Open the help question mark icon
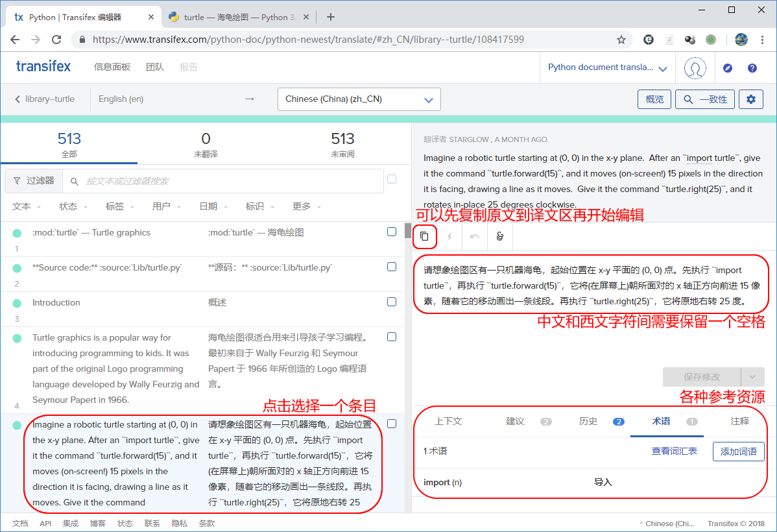The image size is (777, 532). pyautogui.click(x=752, y=68)
